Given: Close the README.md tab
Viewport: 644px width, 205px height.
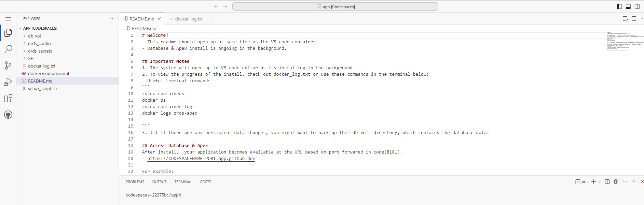Looking at the screenshot, I should (x=159, y=19).
